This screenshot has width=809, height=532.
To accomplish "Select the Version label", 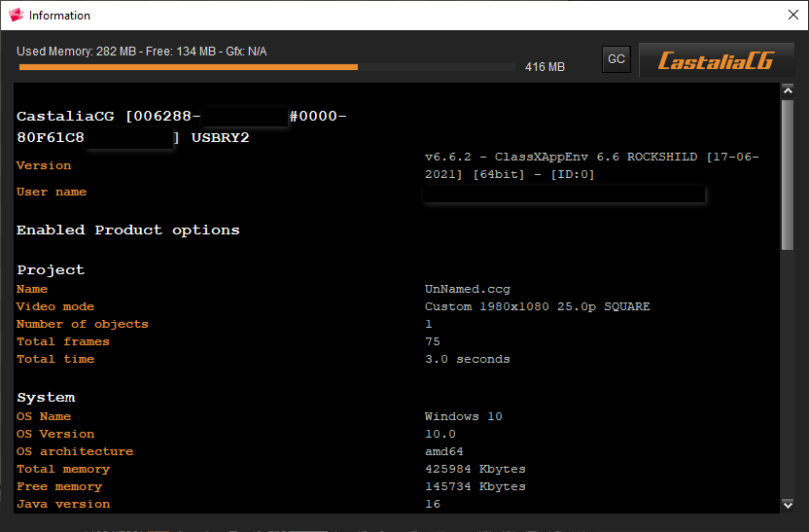I will pos(44,165).
